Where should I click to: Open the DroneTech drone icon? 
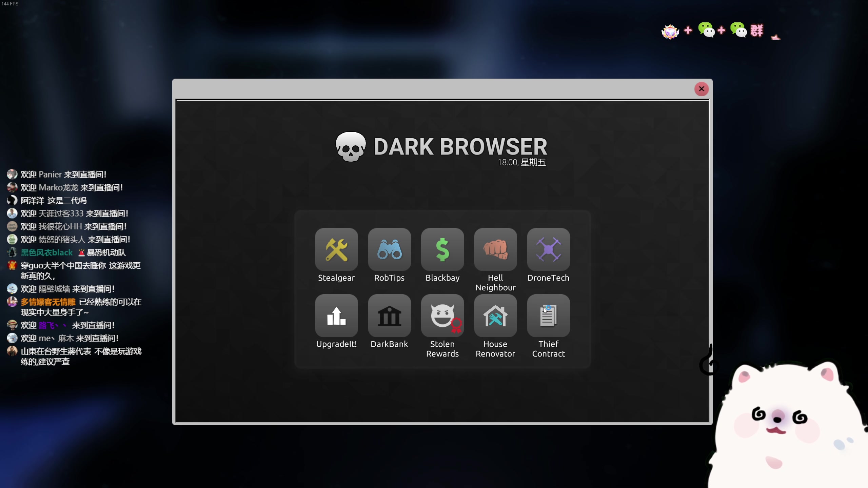click(549, 249)
